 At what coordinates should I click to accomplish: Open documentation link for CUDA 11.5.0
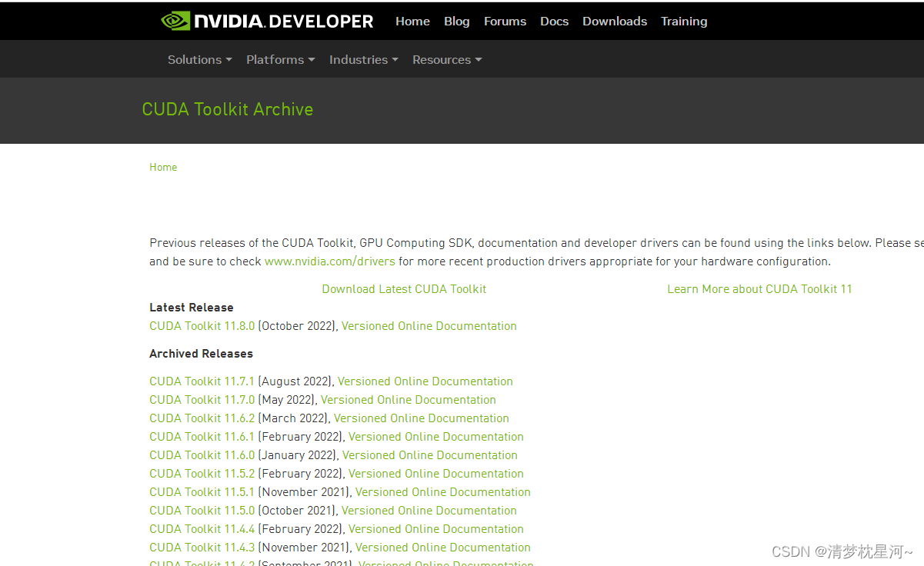click(x=429, y=511)
